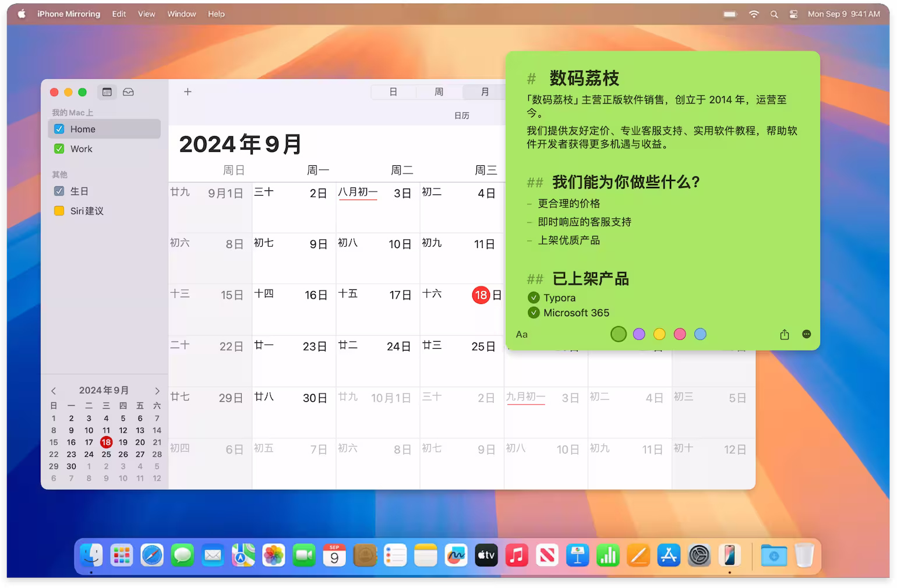Go to next month with the right chevron

[157, 391]
